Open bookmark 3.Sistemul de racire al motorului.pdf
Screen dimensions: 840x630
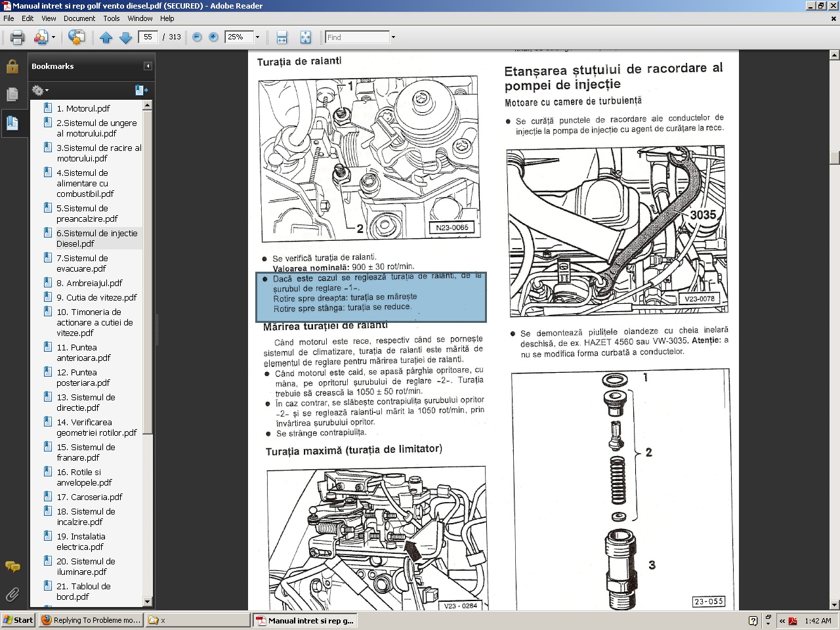tap(99, 153)
